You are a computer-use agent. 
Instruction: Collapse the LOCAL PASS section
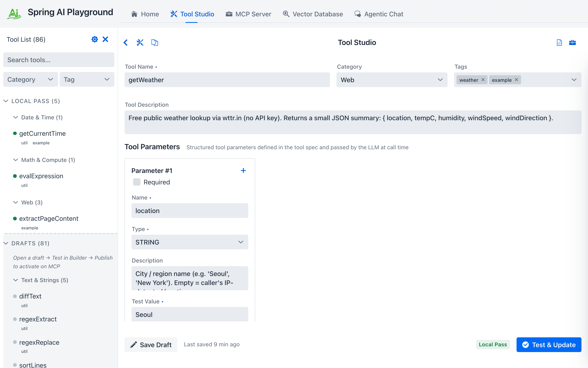click(x=6, y=101)
